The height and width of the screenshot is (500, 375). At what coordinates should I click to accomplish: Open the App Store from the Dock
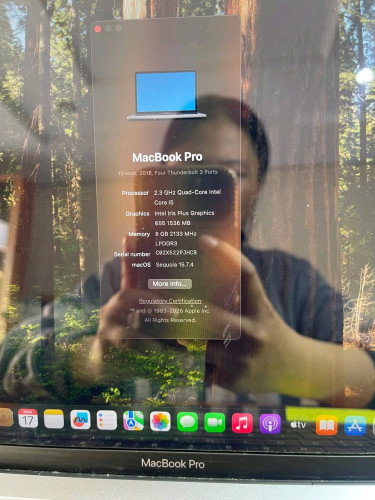[355, 426]
